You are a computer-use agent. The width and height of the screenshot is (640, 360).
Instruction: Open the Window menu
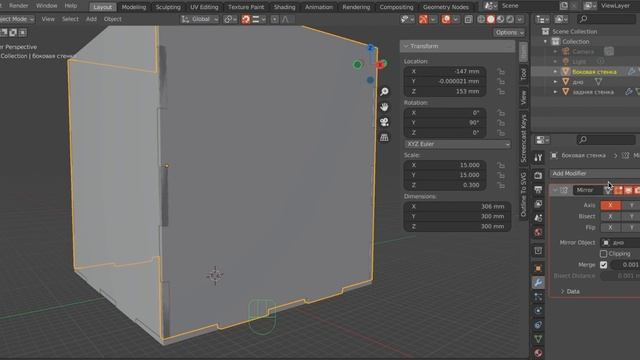click(46, 6)
